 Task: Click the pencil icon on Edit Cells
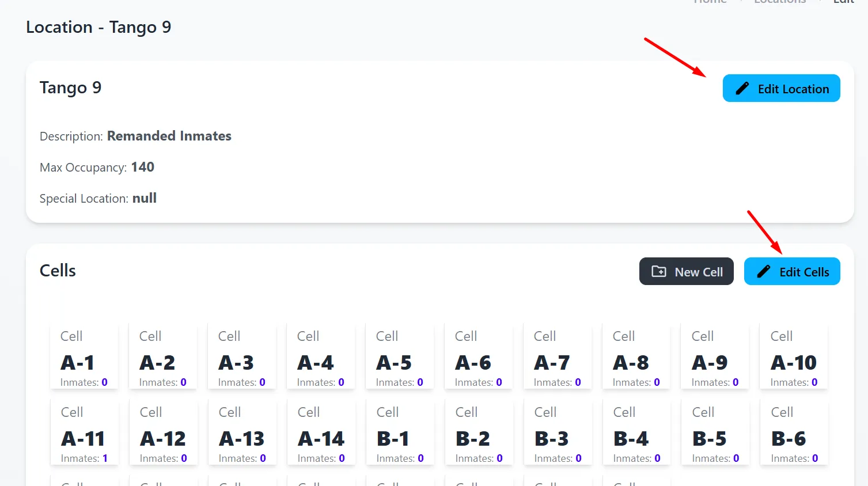764,272
